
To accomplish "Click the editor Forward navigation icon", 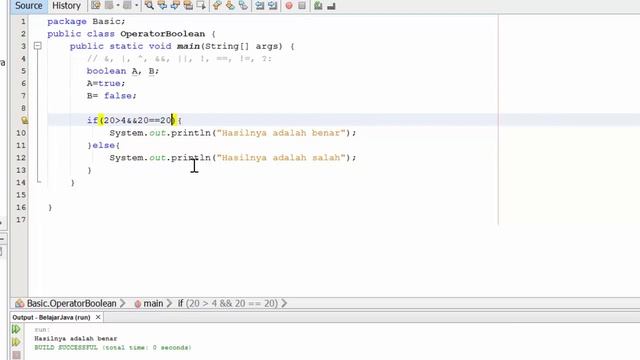I will tap(127, 5).
